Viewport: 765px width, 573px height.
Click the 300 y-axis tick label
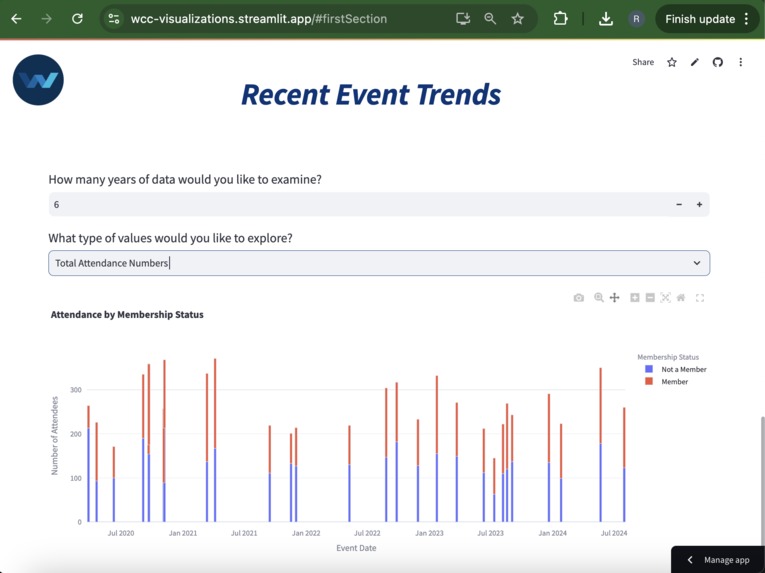click(x=76, y=390)
